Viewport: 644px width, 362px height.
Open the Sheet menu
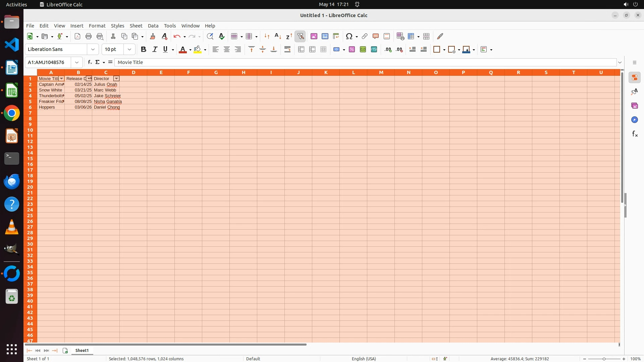click(x=136, y=26)
